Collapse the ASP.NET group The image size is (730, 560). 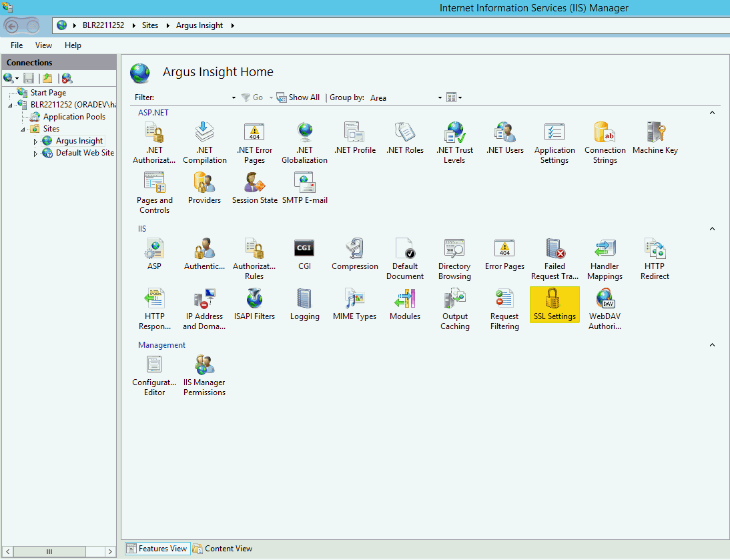coord(712,113)
